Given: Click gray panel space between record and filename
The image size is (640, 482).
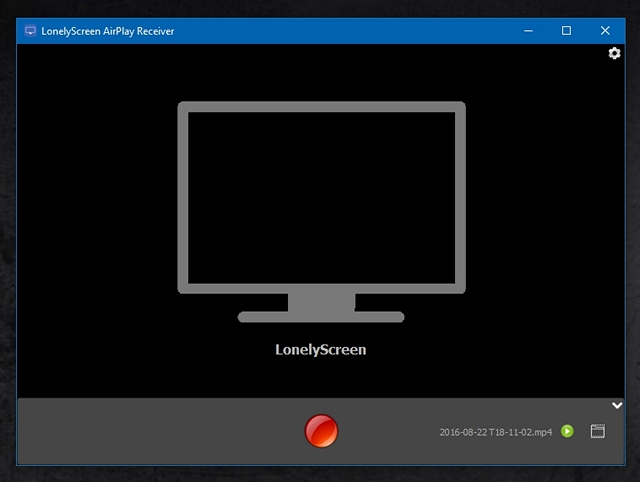Looking at the screenshot, I should pyautogui.click(x=385, y=431).
